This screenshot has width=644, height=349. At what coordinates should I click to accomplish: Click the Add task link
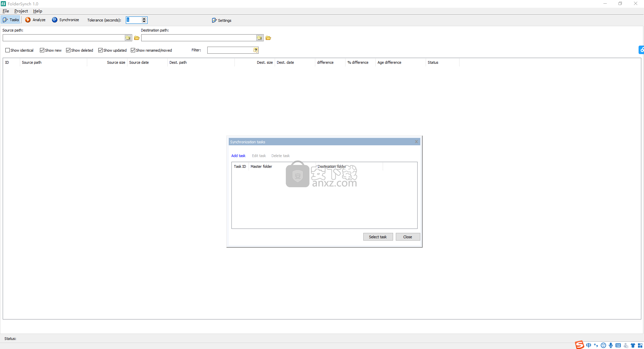(x=238, y=156)
